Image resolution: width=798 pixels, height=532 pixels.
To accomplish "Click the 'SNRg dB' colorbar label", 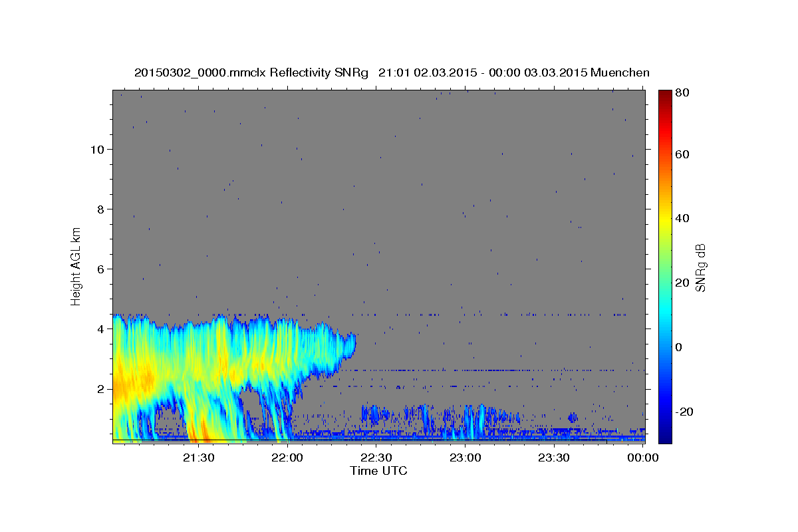I will click(x=700, y=267).
